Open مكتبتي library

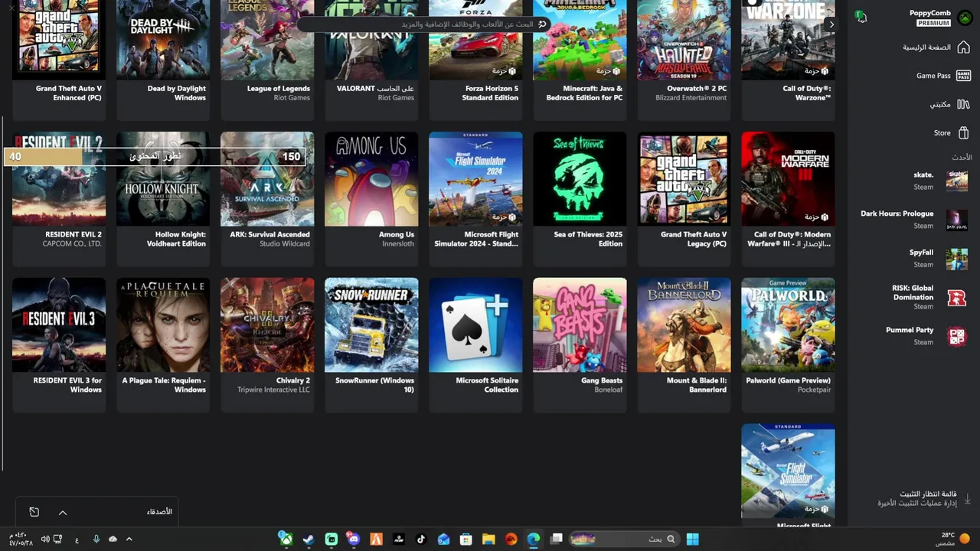click(x=949, y=104)
